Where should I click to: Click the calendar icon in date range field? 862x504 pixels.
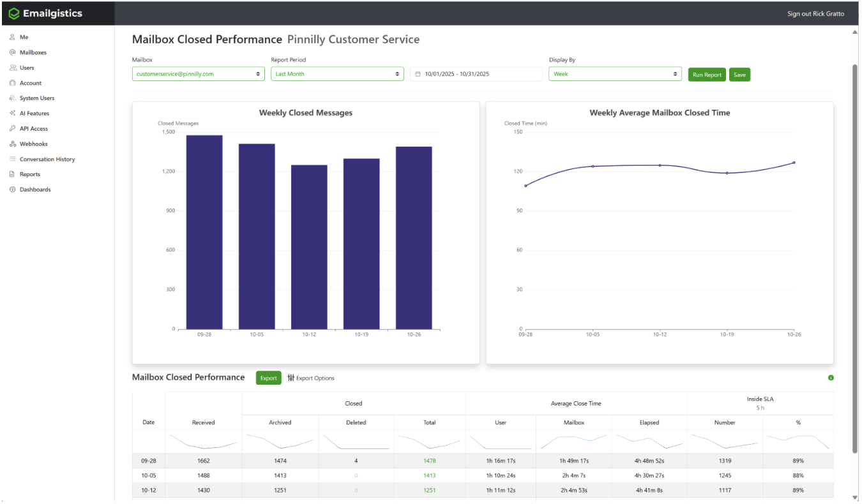tap(418, 74)
